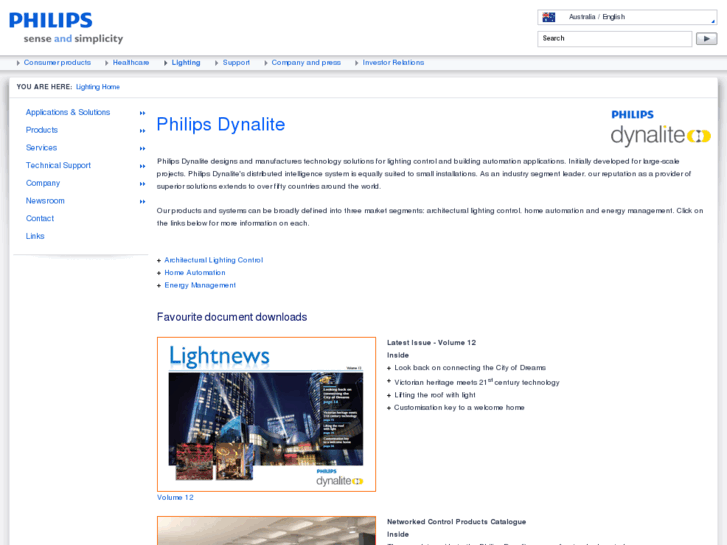Image resolution: width=727 pixels, height=545 pixels.
Task: Select Services in sidebar
Action: coord(41,147)
